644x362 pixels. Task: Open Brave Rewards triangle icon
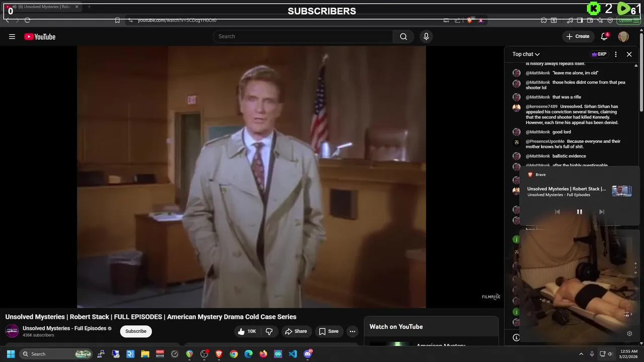pyautogui.click(x=480, y=20)
